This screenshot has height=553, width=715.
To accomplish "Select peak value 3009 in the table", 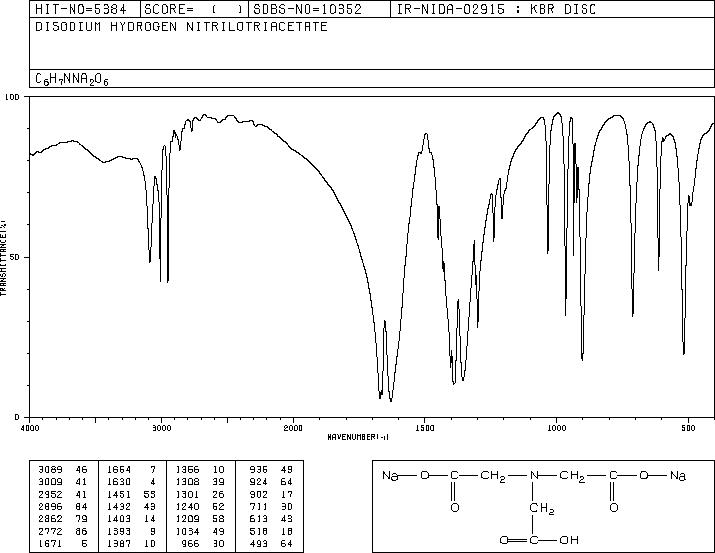I will 50,482.
